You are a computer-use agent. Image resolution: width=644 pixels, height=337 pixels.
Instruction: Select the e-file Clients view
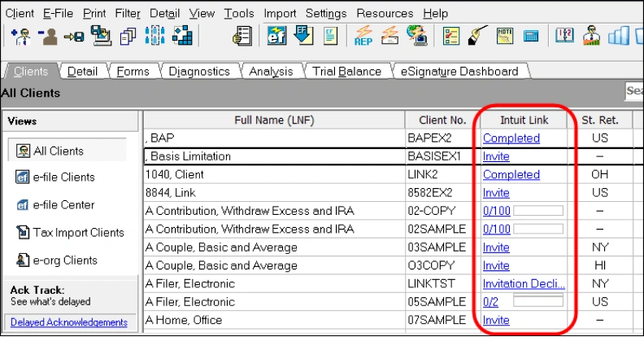(55, 177)
